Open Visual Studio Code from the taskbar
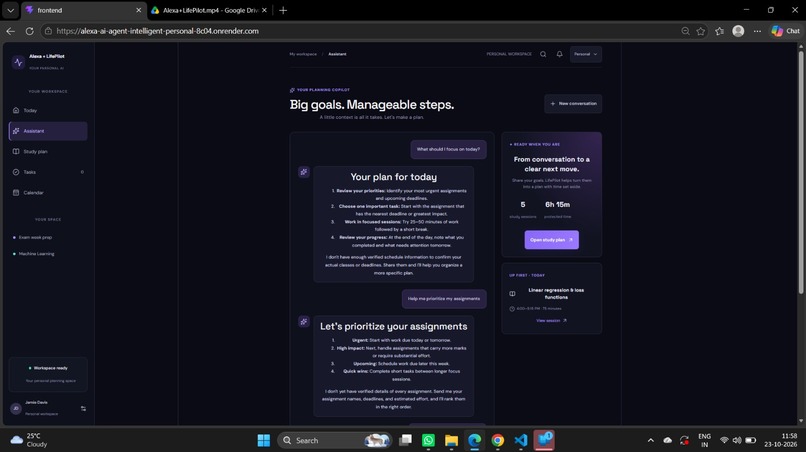This screenshot has width=806, height=452. 521,440
